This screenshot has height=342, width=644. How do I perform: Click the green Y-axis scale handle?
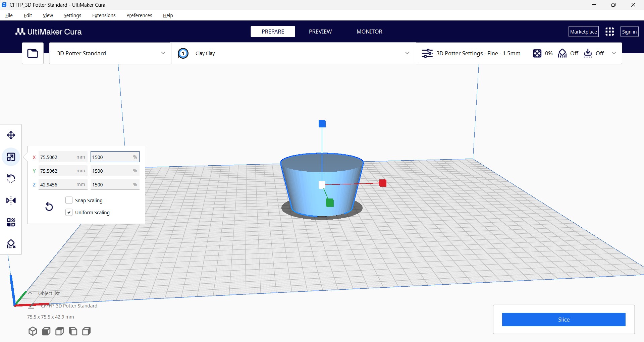tap(330, 203)
